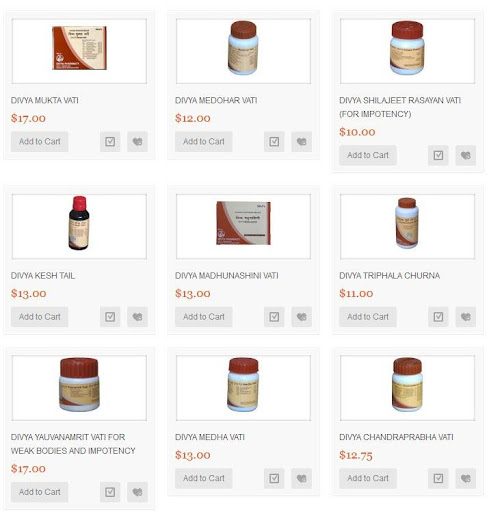Viewport: 489px width, 512px height.
Task: Add Divya Medohar Vati to cart
Action: coord(204,142)
